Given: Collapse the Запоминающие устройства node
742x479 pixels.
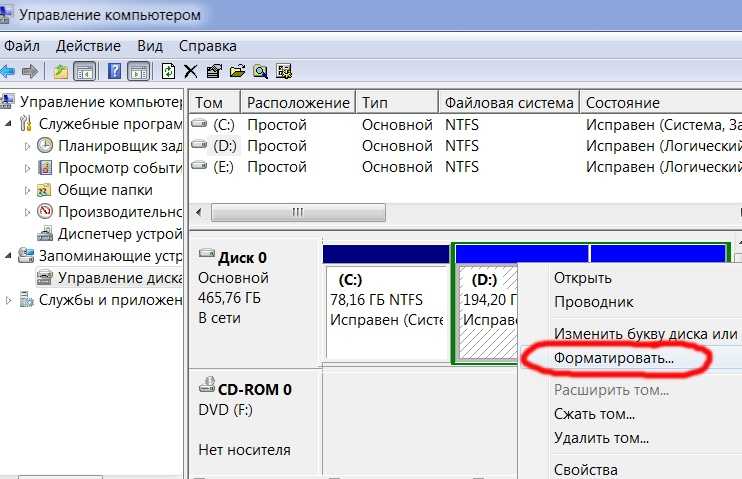Looking at the screenshot, I should (8, 256).
